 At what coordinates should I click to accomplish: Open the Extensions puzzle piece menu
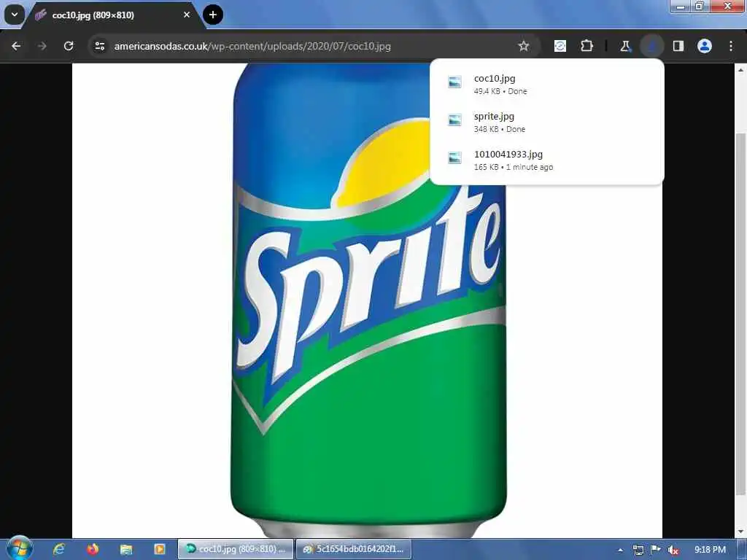click(587, 46)
